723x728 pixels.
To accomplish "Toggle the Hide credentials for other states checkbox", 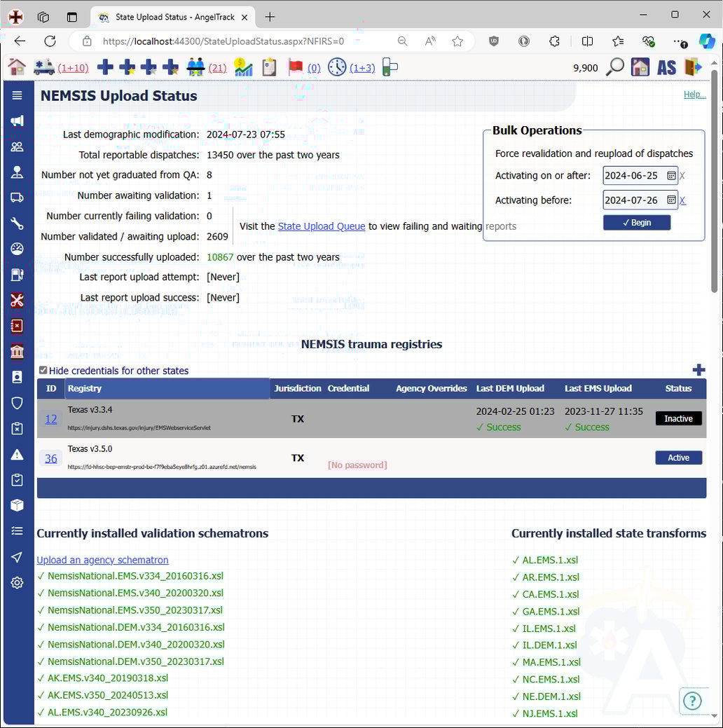I will (x=43, y=370).
